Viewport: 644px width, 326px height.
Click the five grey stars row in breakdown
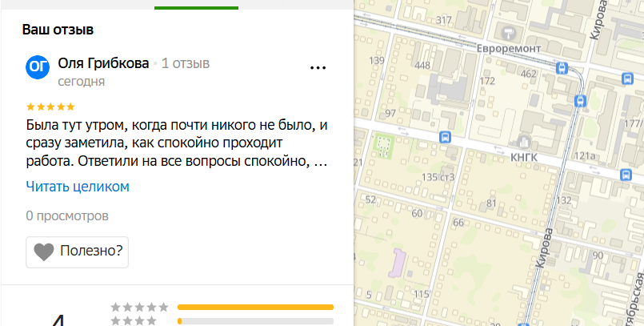coord(140,307)
